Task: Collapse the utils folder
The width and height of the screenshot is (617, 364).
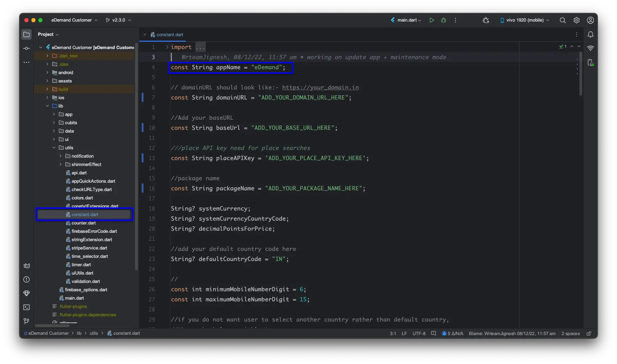Action: (x=54, y=148)
